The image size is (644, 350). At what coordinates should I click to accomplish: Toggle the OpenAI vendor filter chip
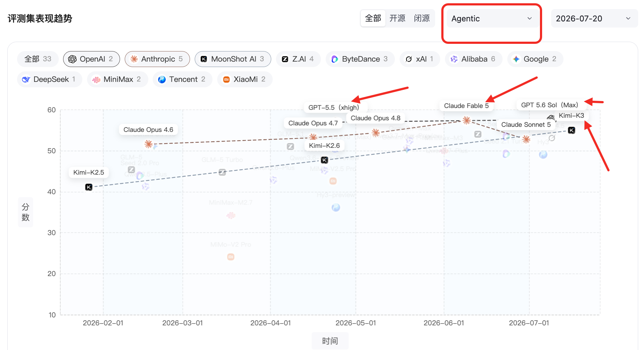tap(91, 59)
